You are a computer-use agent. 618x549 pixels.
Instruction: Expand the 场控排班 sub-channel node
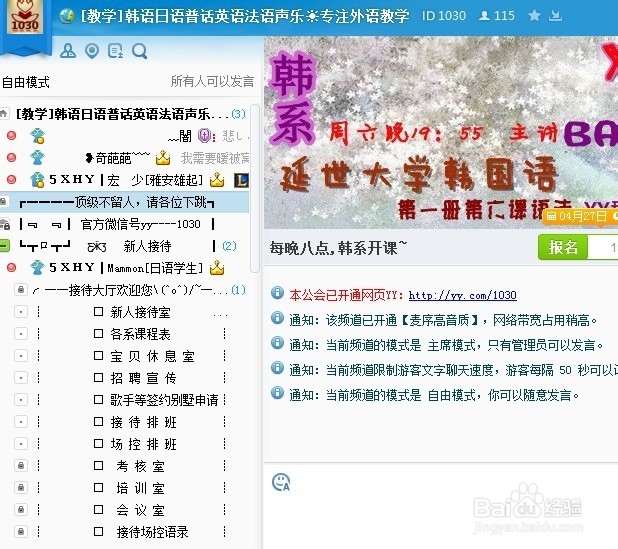[21, 445]
